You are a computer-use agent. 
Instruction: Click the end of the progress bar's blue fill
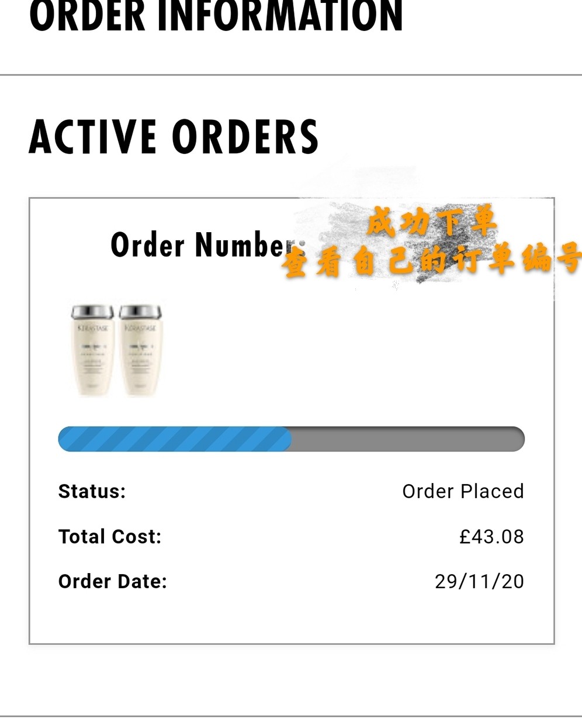(x=289, y=439)
